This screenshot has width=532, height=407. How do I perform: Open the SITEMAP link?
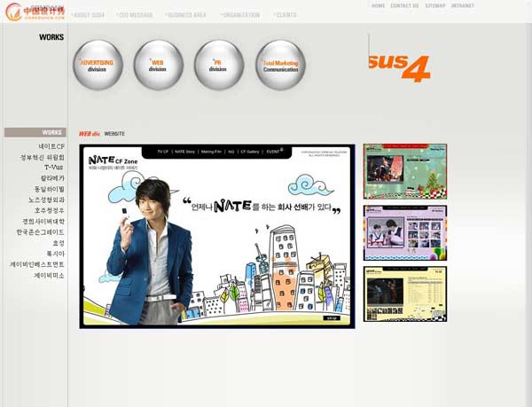[435, 6]
